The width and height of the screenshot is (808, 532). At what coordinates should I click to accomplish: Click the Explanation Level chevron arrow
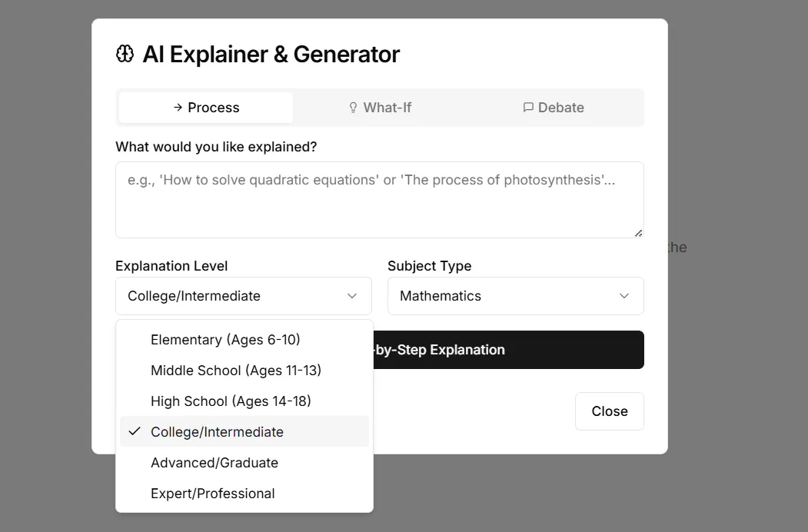(352, 296)
